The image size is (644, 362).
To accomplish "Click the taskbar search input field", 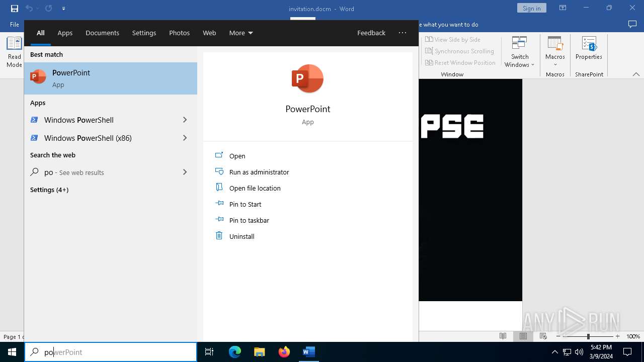I will [111, 352].
